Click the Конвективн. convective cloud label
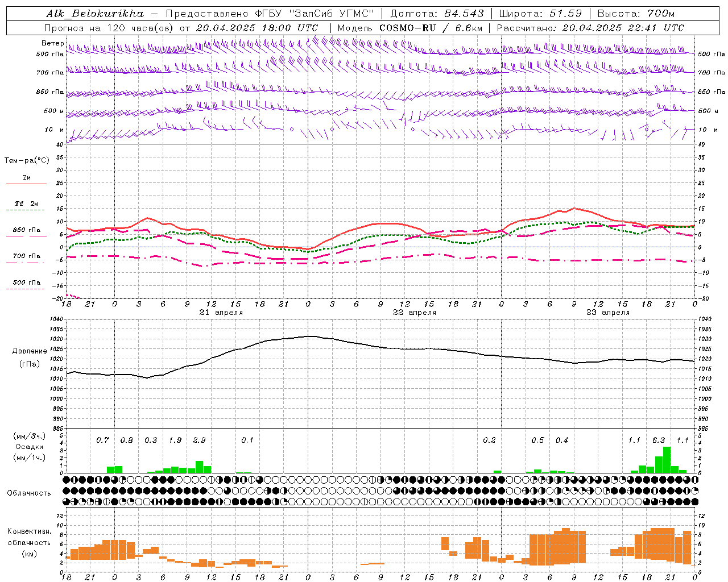Screen dimensions: 728x582 coord(29,531)
